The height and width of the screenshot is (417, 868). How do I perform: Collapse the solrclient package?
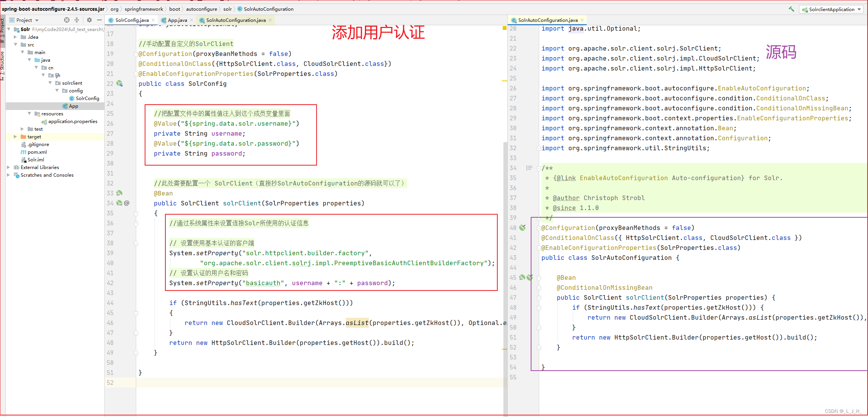[x=50, y=83]
